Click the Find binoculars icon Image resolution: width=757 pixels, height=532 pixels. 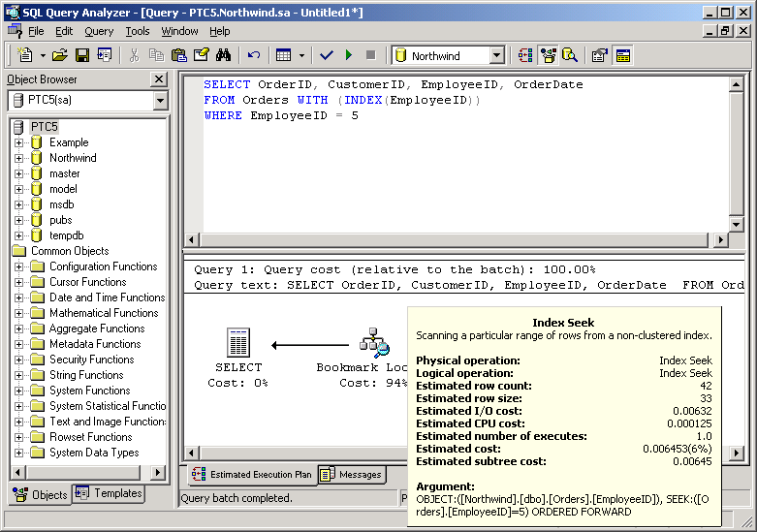click(x=223, y=55)
